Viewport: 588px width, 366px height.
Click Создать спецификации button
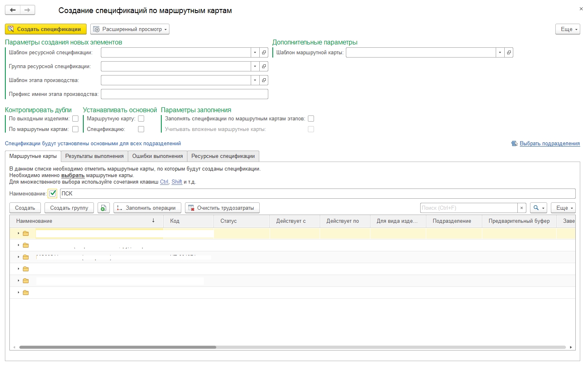point(46,29)
